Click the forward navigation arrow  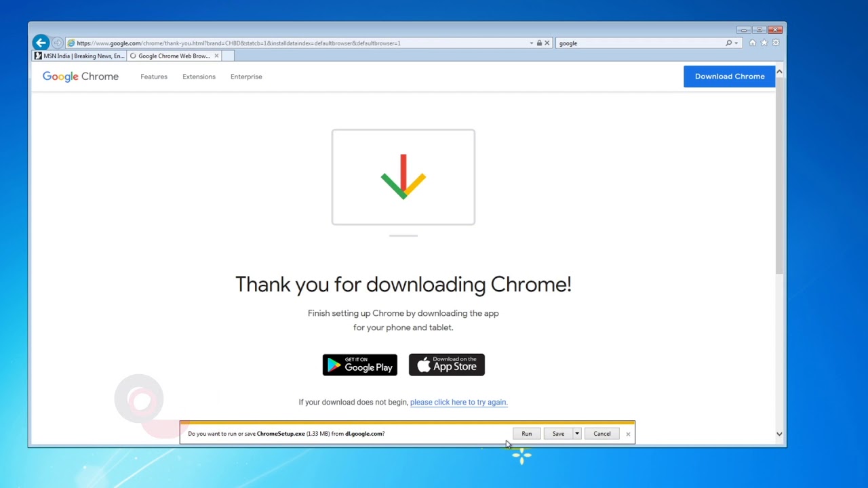pyautogui.click(x=58, y=43)
